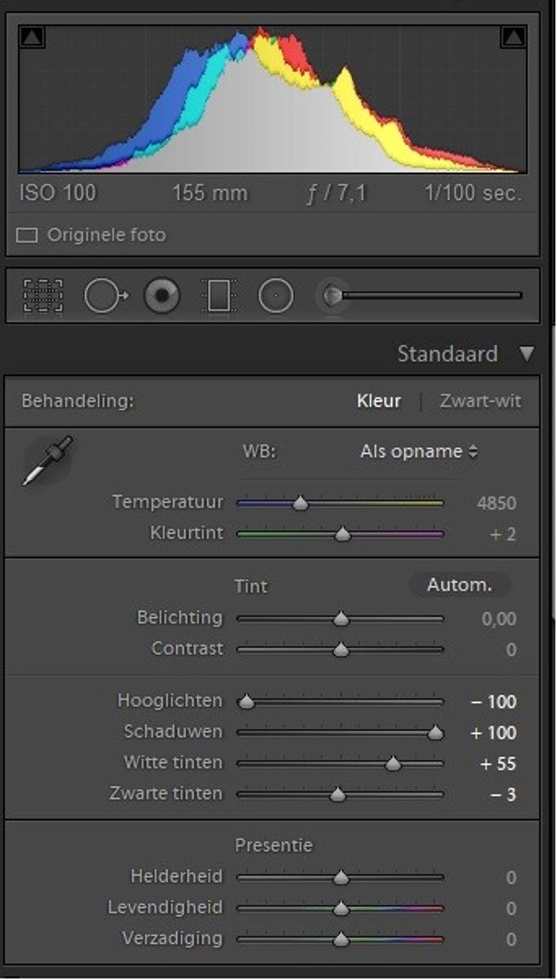Enable the Originele foto checkbox
Screen dimensions: 557x980
(26, 235)
